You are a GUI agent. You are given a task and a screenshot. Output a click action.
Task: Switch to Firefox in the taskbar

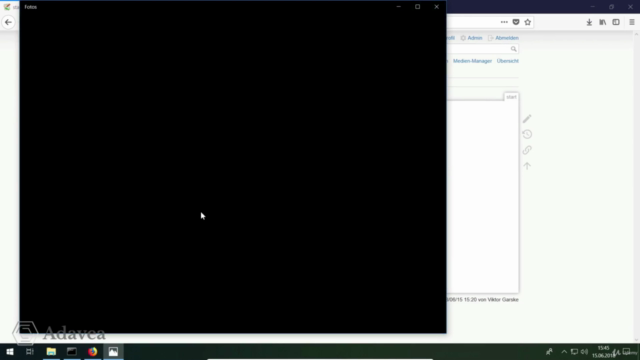(x=93, y=351)
